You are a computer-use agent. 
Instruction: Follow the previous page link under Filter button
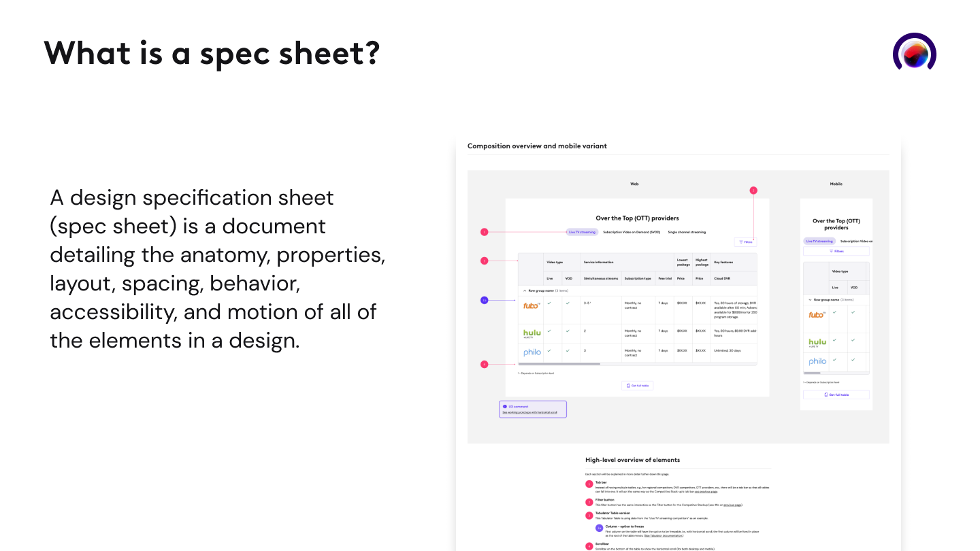[732, 505]
